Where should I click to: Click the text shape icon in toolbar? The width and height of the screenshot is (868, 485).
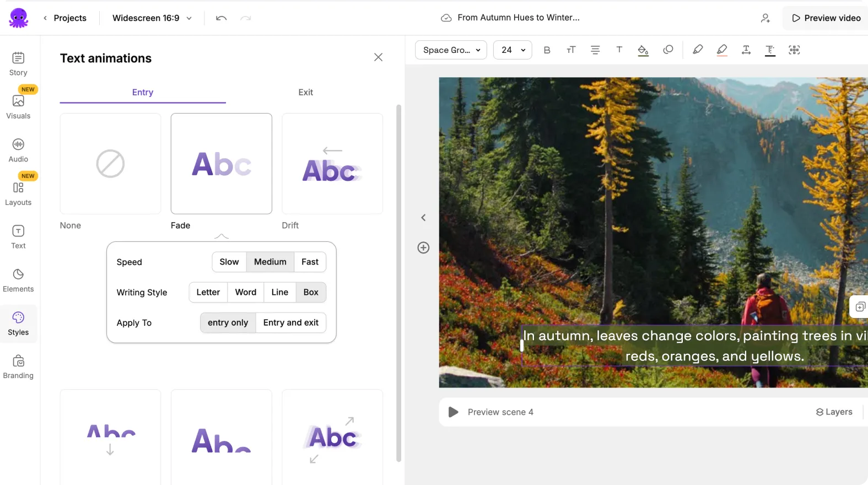tap(668, 50)
